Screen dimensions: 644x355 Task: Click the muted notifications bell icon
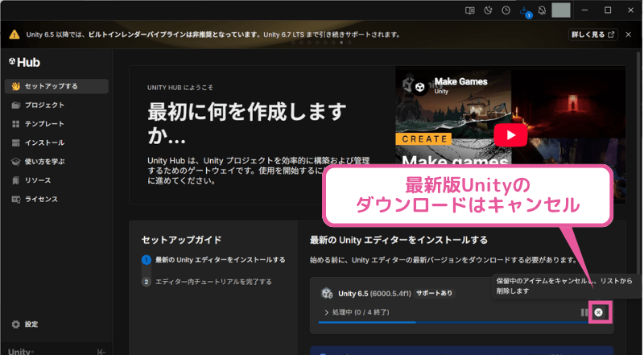542,10
